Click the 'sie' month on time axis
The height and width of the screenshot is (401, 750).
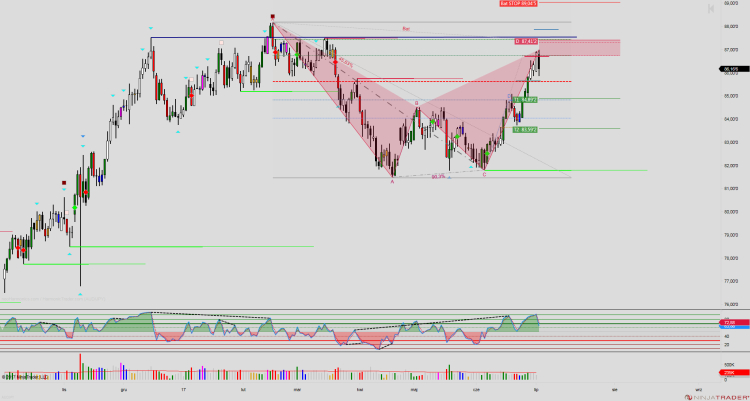(614, 390)
